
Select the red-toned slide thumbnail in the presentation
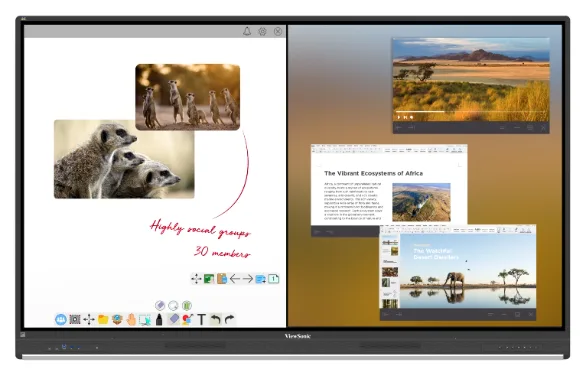click(390, 272)
